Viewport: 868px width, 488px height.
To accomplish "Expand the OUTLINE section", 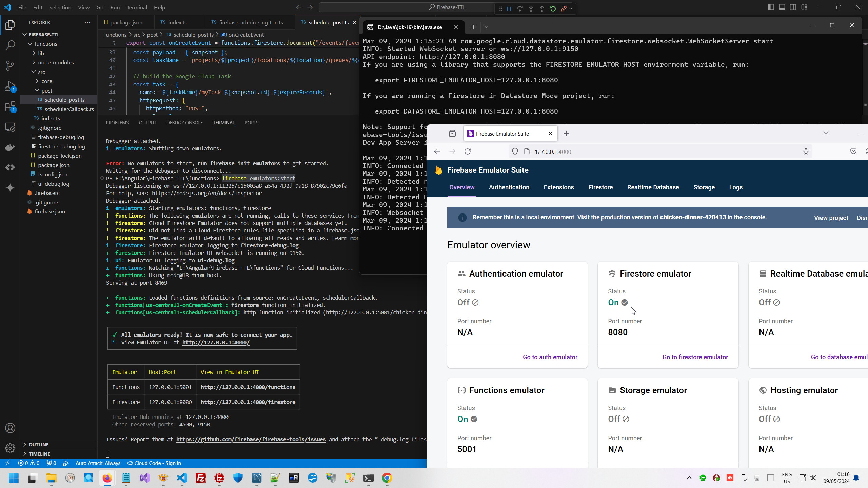I will [x=39, y=445].
